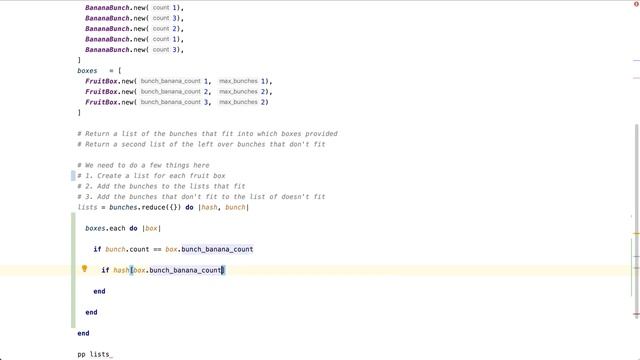Select FruitBox.new with bunch_banana_count 2
Image resolution: width=640 pixels, height=360 pixels.
178,91
